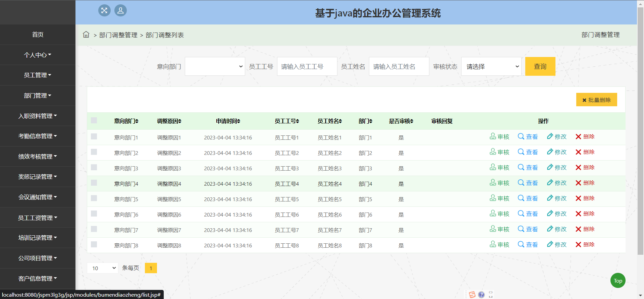This screenshot has width=644, height=299.
Task: Focus the 员工工号 input field
Action: point(307,66)
